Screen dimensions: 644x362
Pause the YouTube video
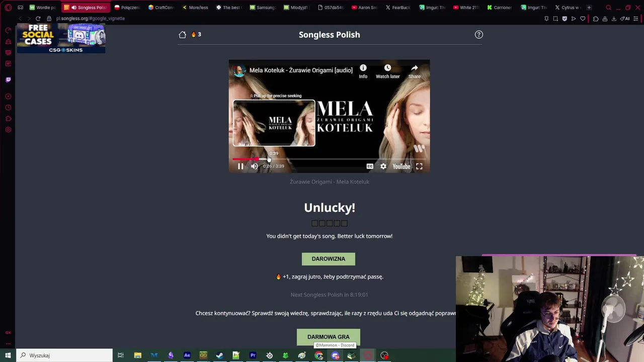[x=240, y=166]
